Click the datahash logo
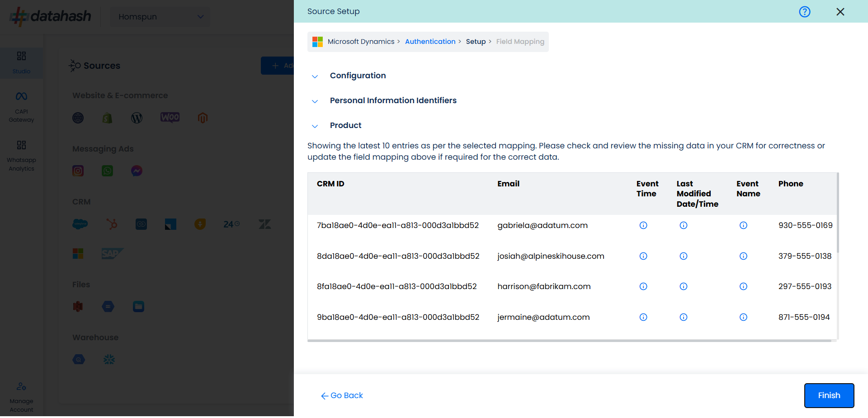Image resolution: width=868 pixels, height=418 pixels. pyautogui.click(x=51, y=16)
